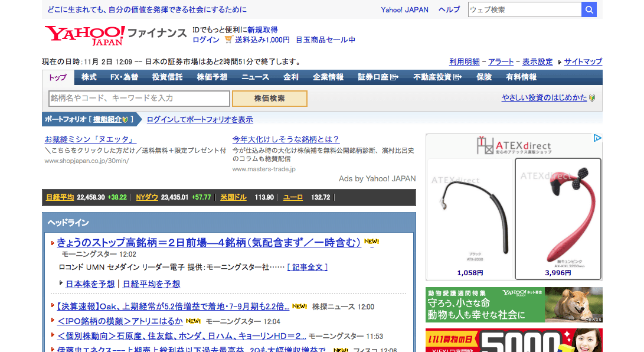
Task: Open the 不動産投資 navigation tab
Action: click(436, 77)
